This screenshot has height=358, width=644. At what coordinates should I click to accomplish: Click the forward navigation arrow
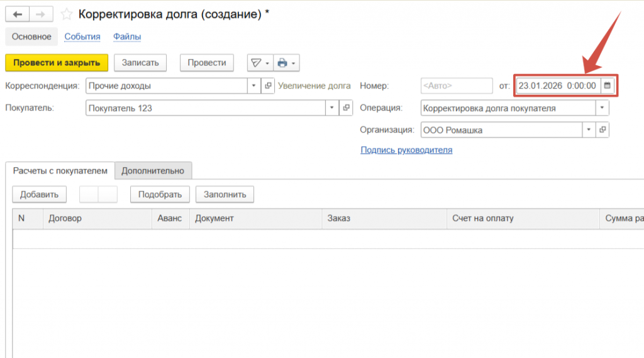coord(40,14)
